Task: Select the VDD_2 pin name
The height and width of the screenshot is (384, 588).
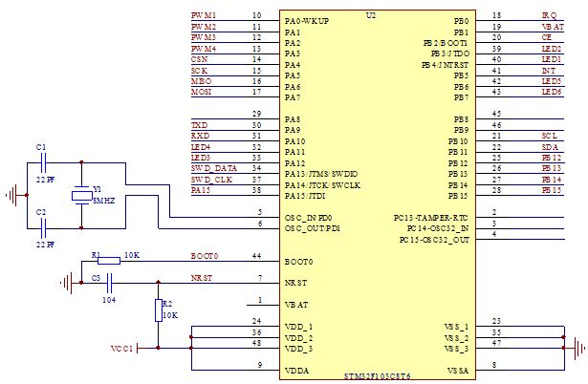Action: tap(299, 338)
